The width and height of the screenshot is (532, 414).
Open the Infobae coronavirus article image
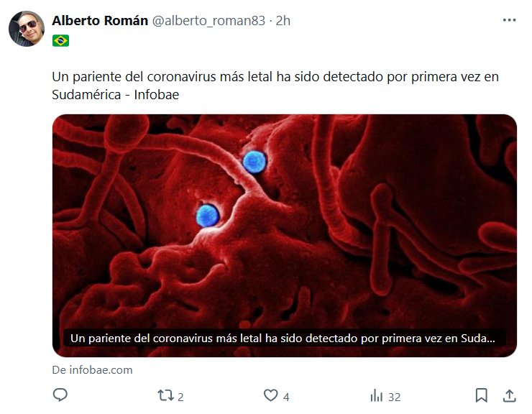click(284, 236)
